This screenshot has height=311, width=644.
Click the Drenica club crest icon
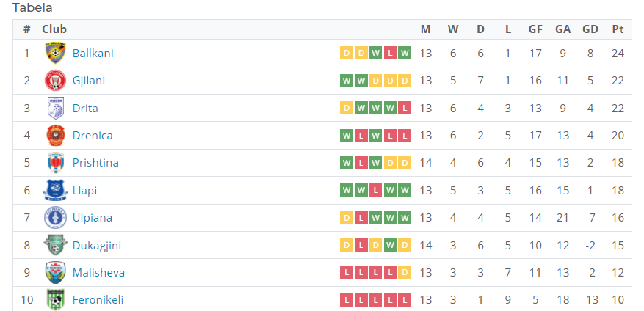click(x=56, y=136)
